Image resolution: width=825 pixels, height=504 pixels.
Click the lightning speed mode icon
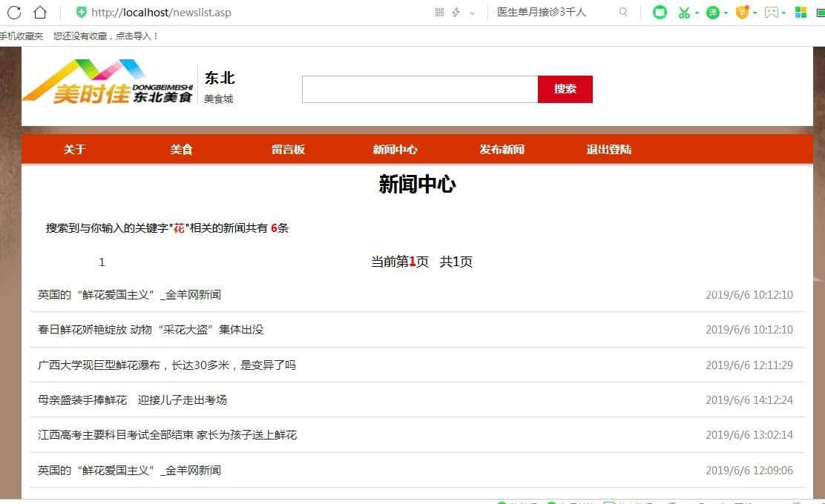click(456, 12)
